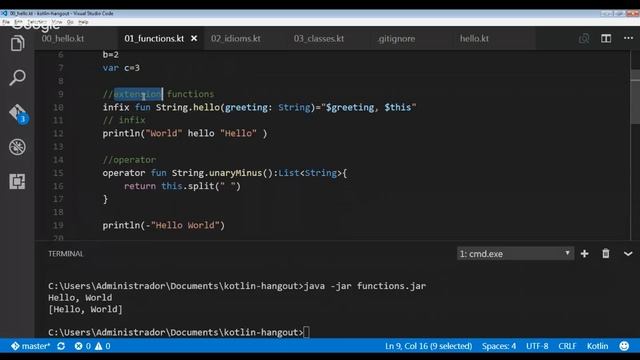640x360 pixels.
Task: Click the selected word 'extension' in comment
Action: point(138,94)
